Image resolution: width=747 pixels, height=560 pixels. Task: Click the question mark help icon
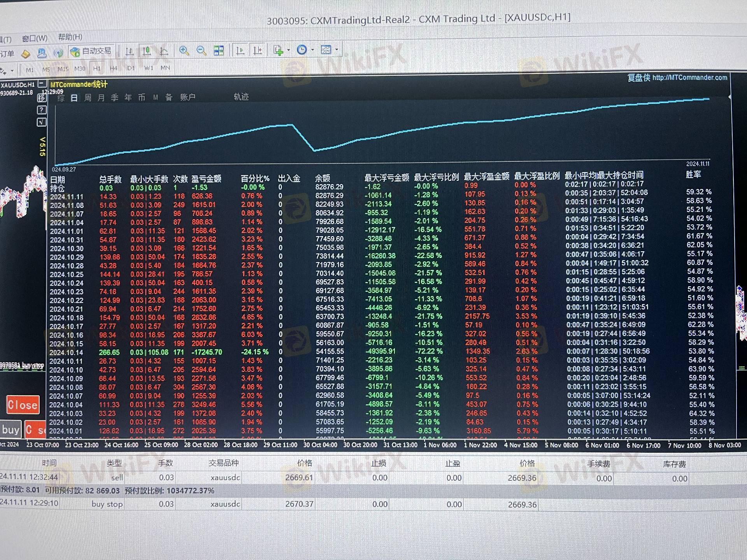coord(42,110)
